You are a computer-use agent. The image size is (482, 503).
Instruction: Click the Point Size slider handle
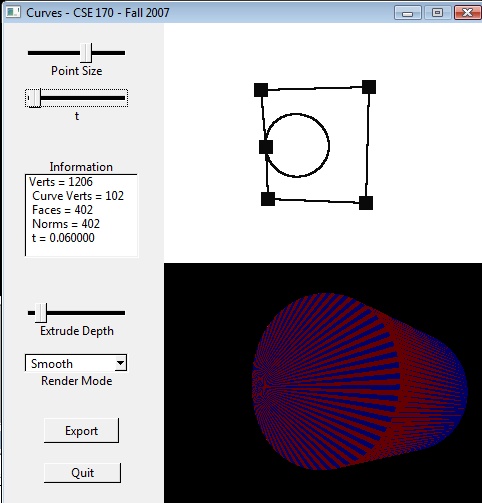pos(86,52)
